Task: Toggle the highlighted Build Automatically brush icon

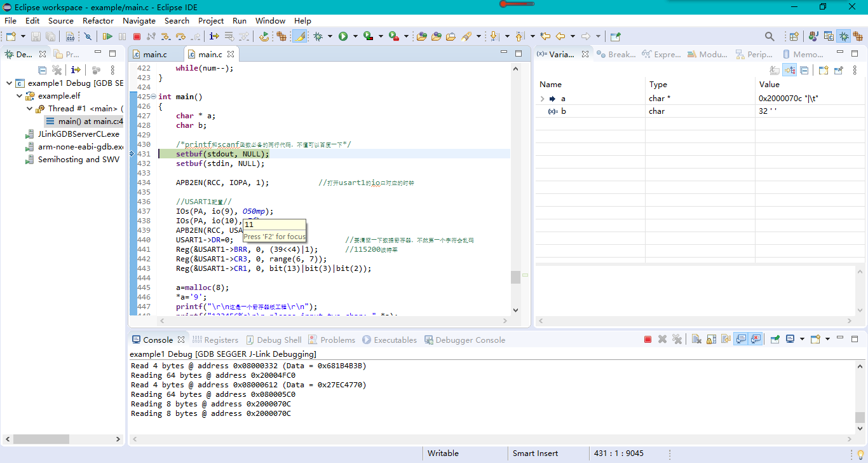Action: coord(299,36)
